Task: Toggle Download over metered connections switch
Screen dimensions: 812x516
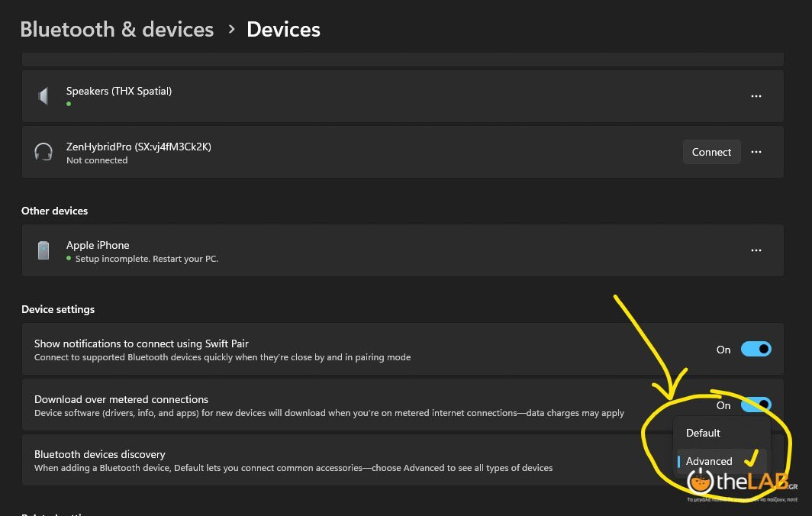Action: click(756, 405)
